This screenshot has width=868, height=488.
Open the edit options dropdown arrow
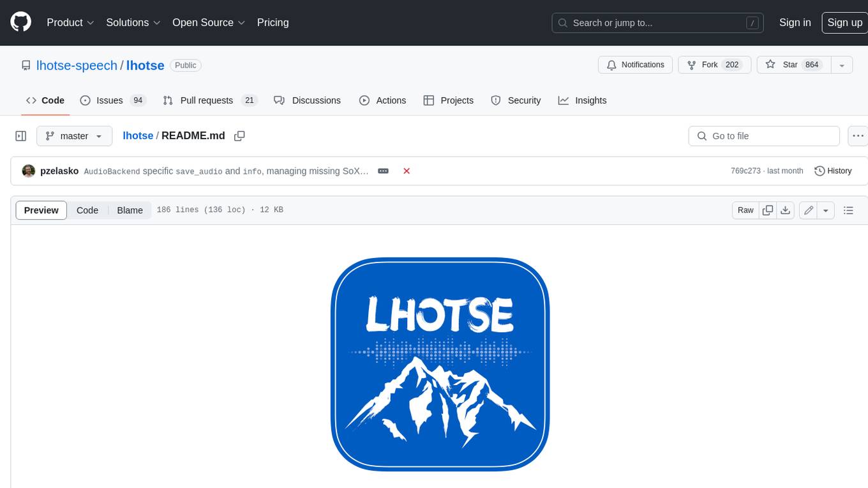click(826, 210)
